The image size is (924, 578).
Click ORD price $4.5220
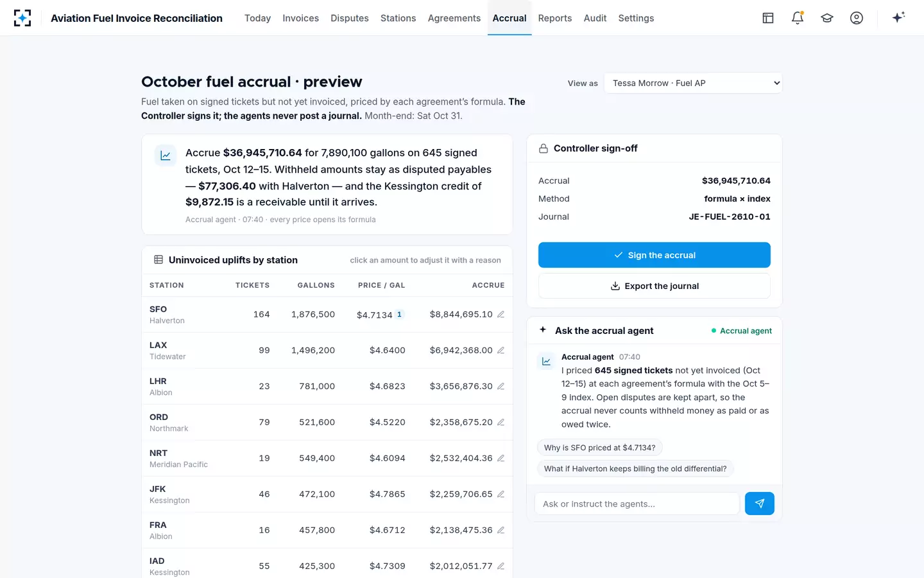(388, 423)
